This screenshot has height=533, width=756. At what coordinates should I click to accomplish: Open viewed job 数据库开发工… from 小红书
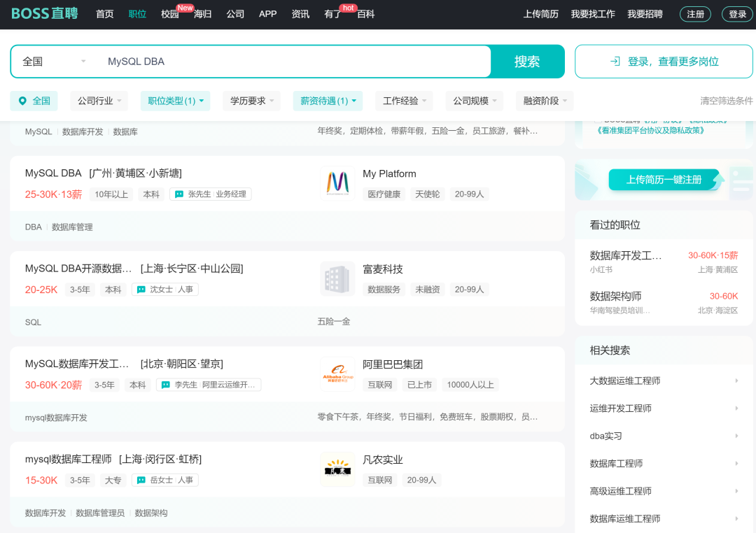664,262
